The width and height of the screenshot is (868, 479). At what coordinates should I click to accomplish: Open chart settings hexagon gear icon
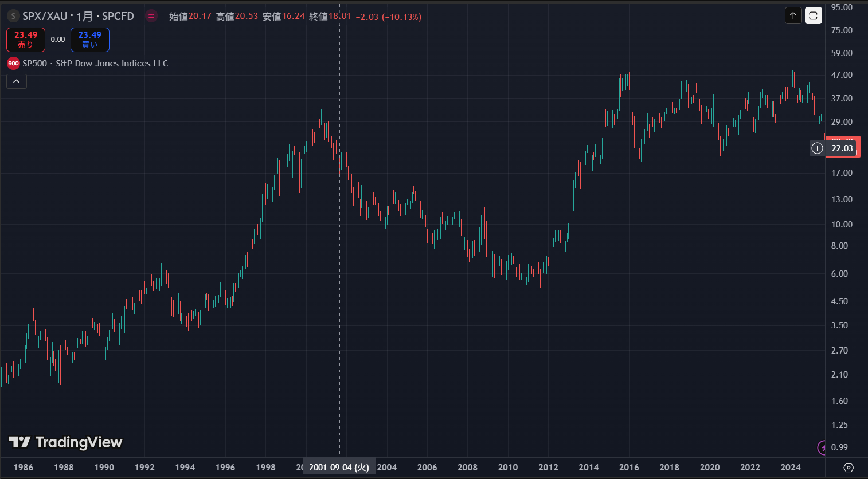pos(849,468)
